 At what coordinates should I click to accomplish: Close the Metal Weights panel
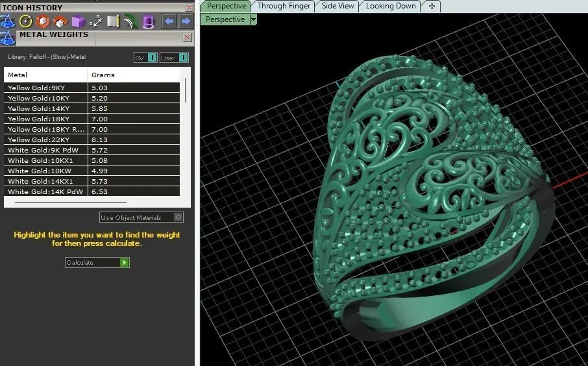(x=187, y=37)
